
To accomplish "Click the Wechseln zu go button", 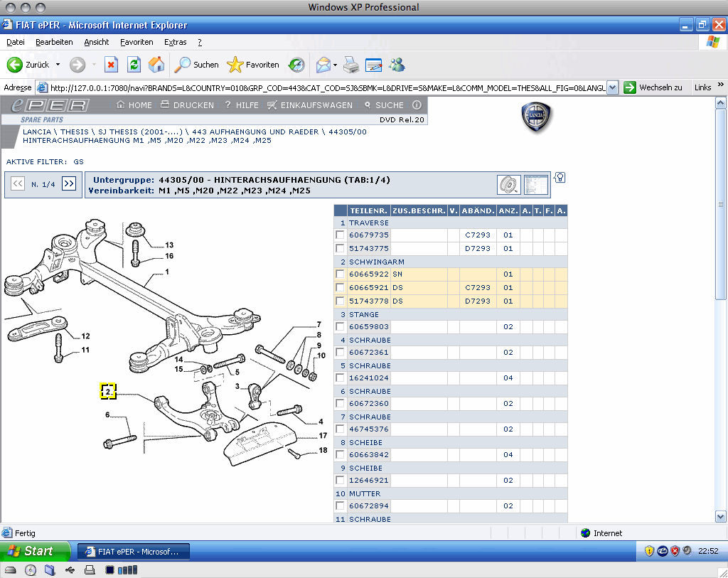I will 653,87.
